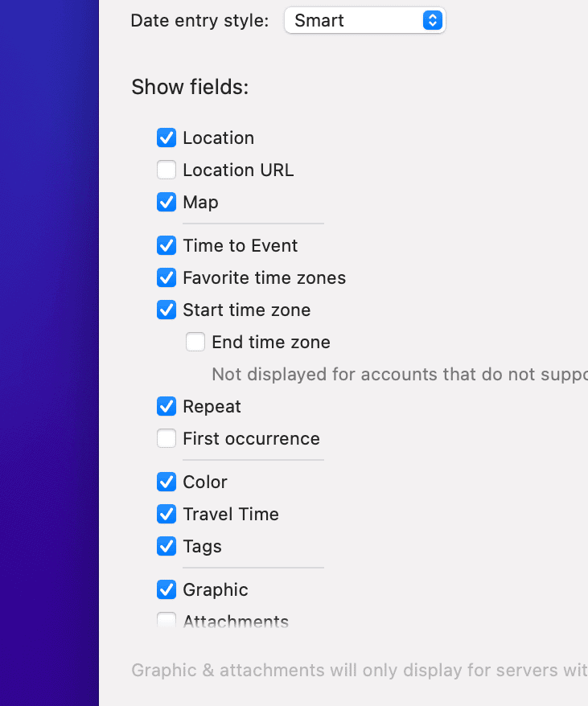
Task: Toggle Travel Time off
Action: [x=166, y=514]
